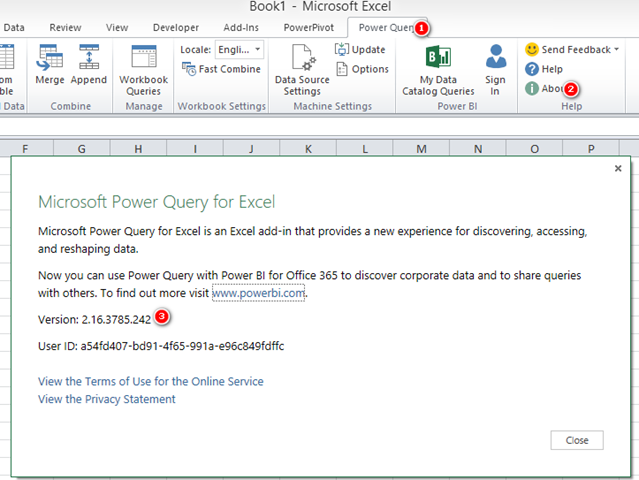The height and width of the screenshot is (480, 639).
Task: Click the Power BI group label
Action: click(x=457, y=106)
